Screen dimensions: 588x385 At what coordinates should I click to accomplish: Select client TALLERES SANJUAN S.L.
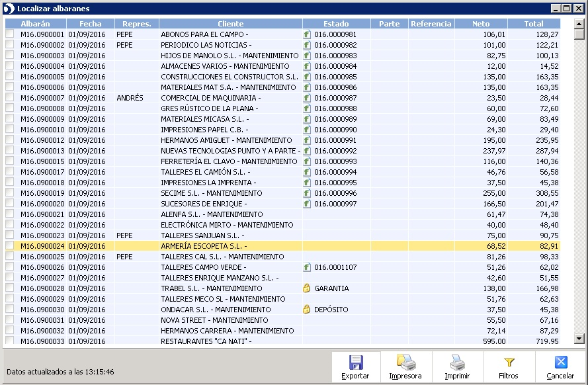(203, 235)
